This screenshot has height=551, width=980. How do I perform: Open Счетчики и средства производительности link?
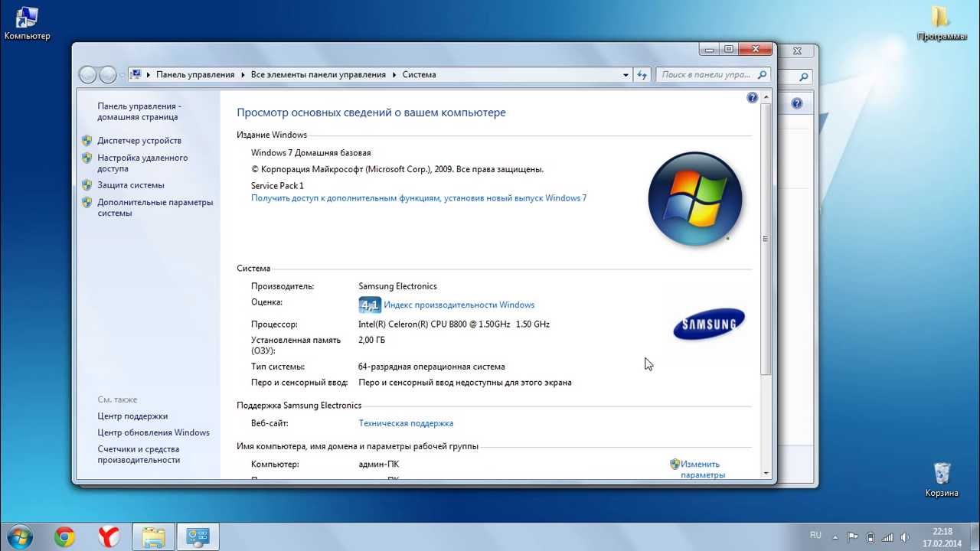(139, 455)
